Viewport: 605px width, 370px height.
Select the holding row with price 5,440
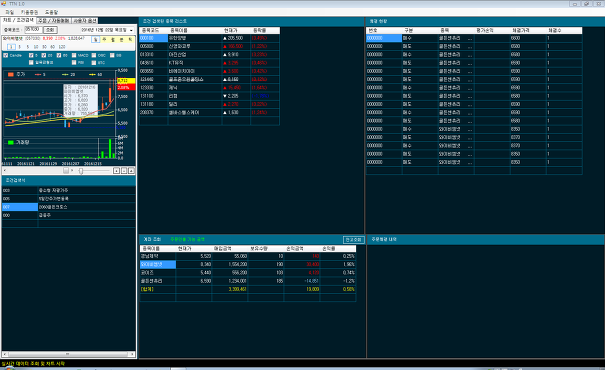tap(248, 273)
